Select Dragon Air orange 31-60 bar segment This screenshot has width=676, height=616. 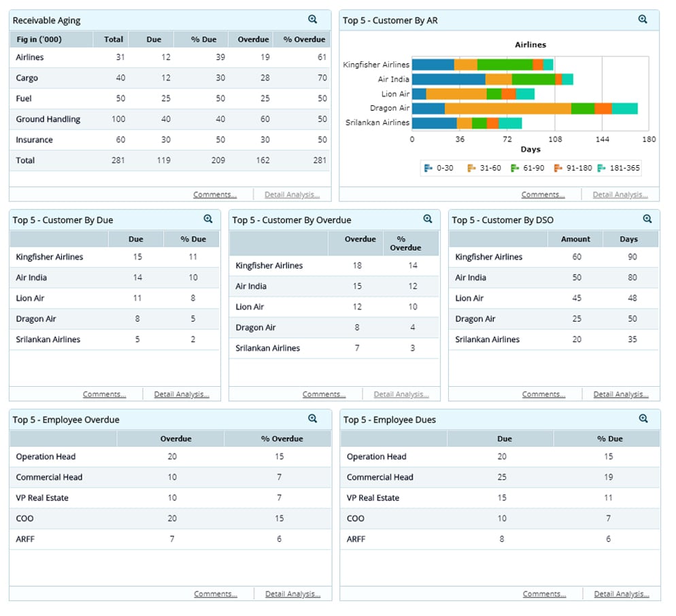coord(508,108)
